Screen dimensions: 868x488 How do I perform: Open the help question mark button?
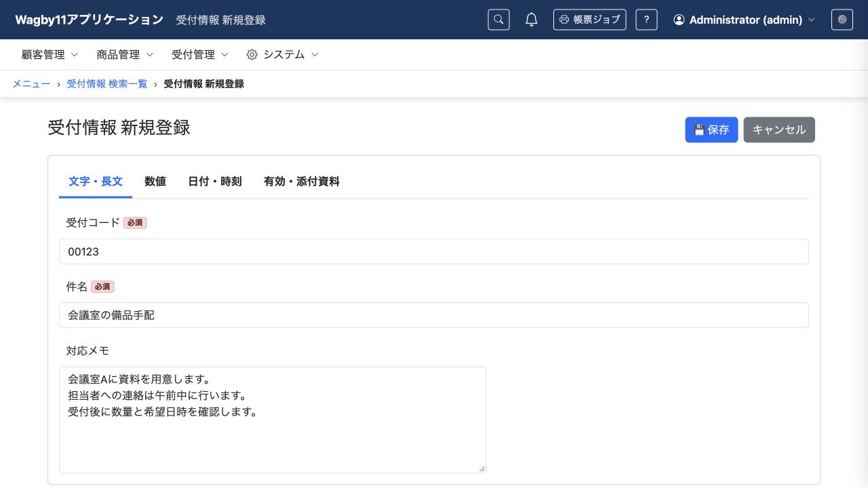(x=646, y=20)
